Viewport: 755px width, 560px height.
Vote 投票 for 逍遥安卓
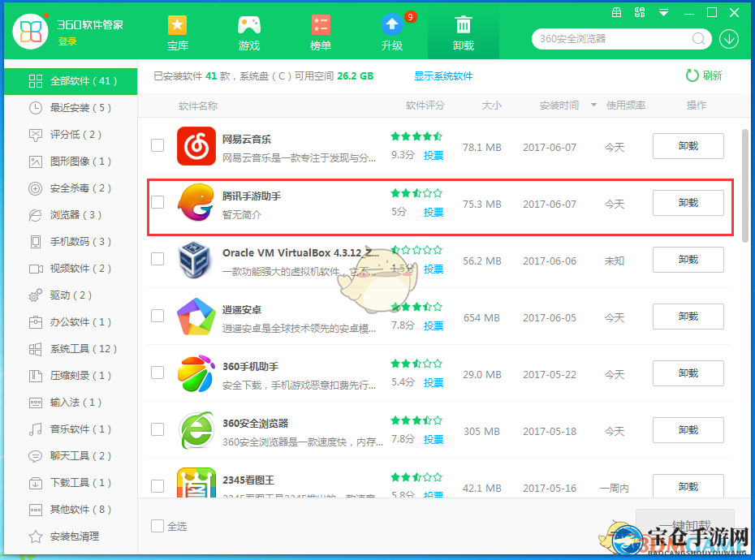click(434, 325)
